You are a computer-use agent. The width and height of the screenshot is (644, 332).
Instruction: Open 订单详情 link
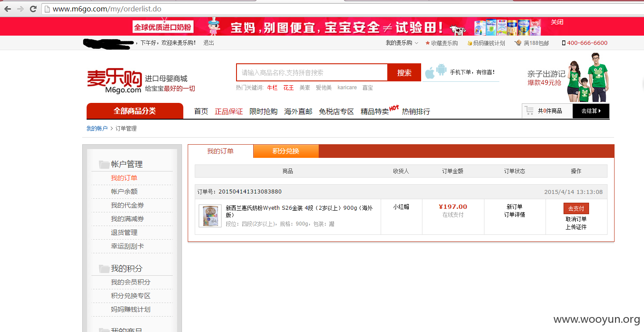pyautogui.click(x=514, y=215)
